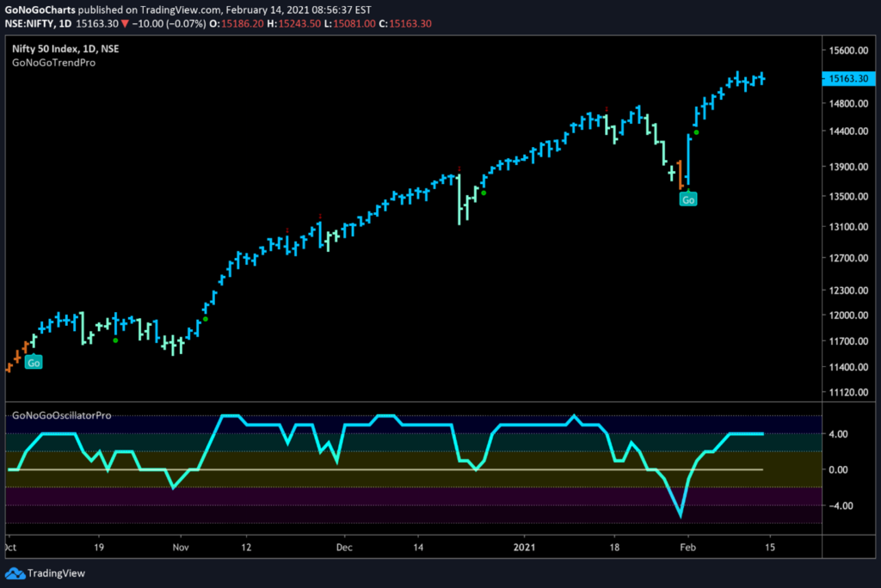Image resolution: width=881 pixels, height=588 pixels.
Task: Click the green dot under late December bars
Action: click(484, 193)
